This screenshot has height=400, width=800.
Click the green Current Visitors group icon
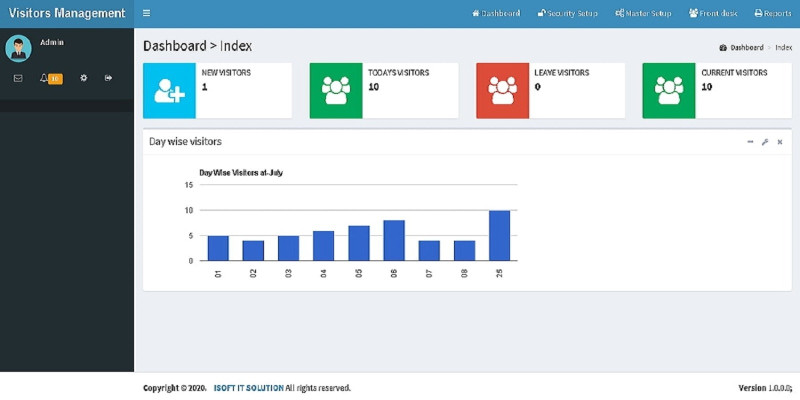pos(668,91)
